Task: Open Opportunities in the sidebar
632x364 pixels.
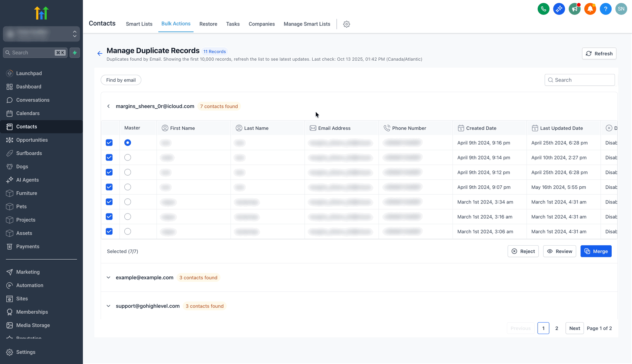Action: (32, 140)
